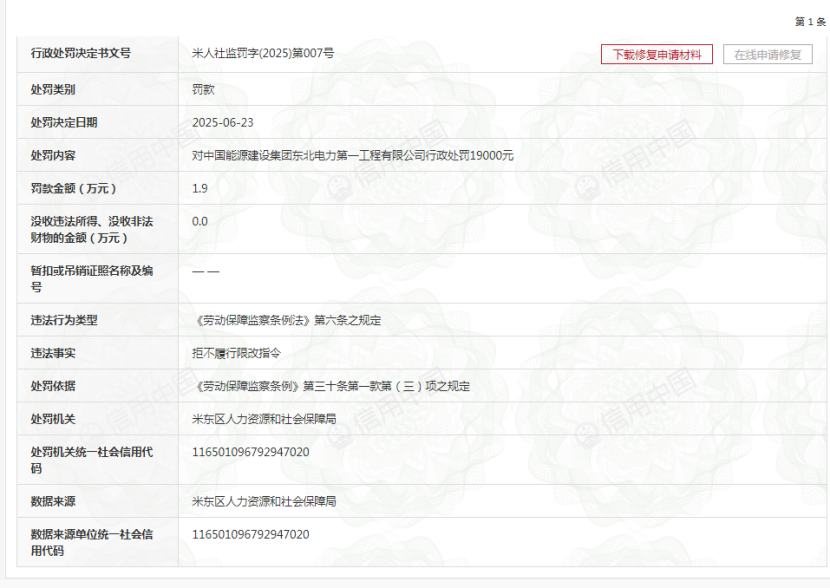Click the 处罚类别 label
830x588 pixels.
tap(53, 89)
